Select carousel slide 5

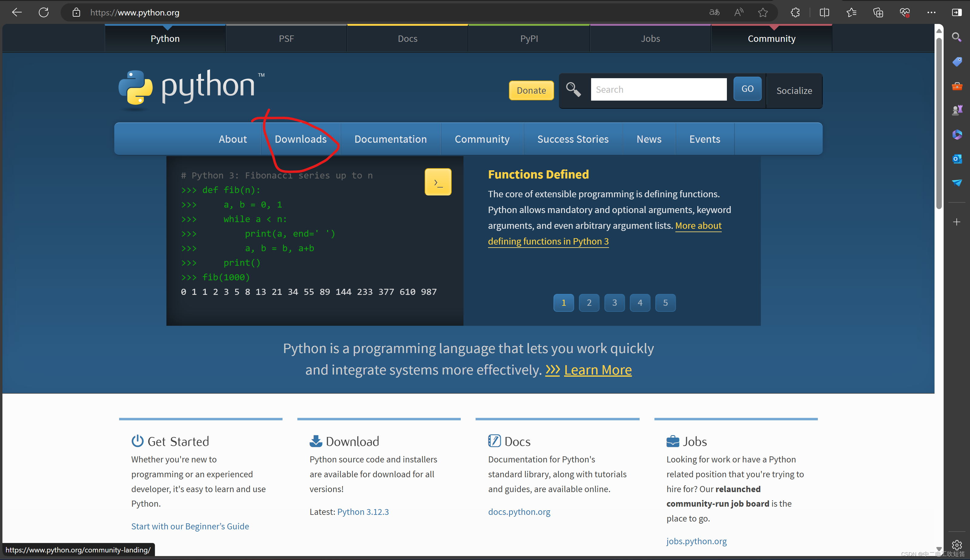(665, 303)
